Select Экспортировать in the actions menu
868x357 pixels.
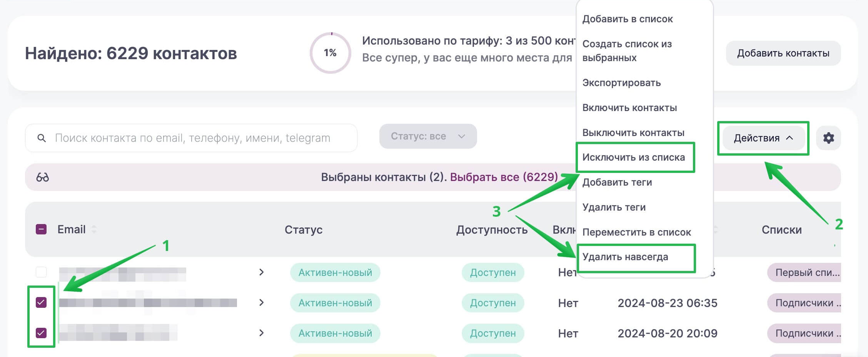(x=621, y=83)
